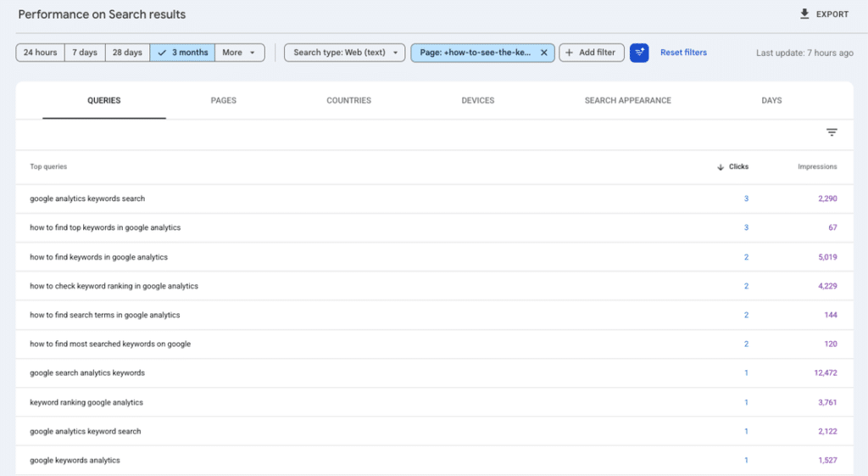Select query 'how to find search terms in google analytics'

click(104, 315)
